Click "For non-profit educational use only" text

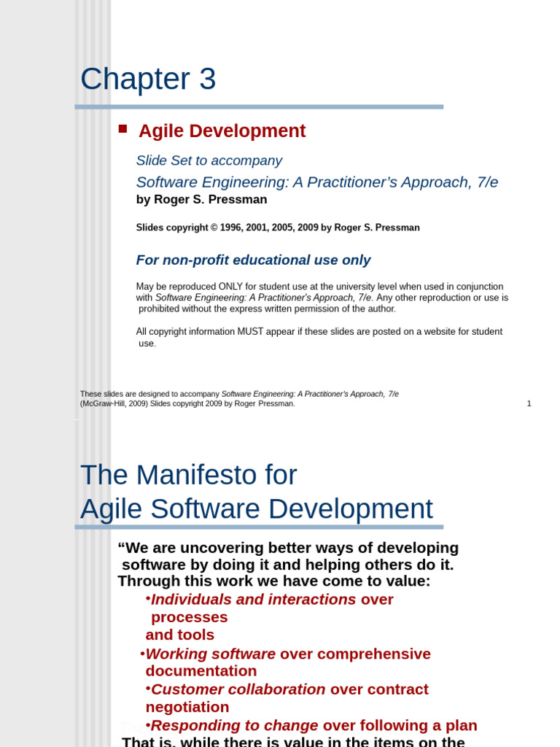[x=253, y=260]
